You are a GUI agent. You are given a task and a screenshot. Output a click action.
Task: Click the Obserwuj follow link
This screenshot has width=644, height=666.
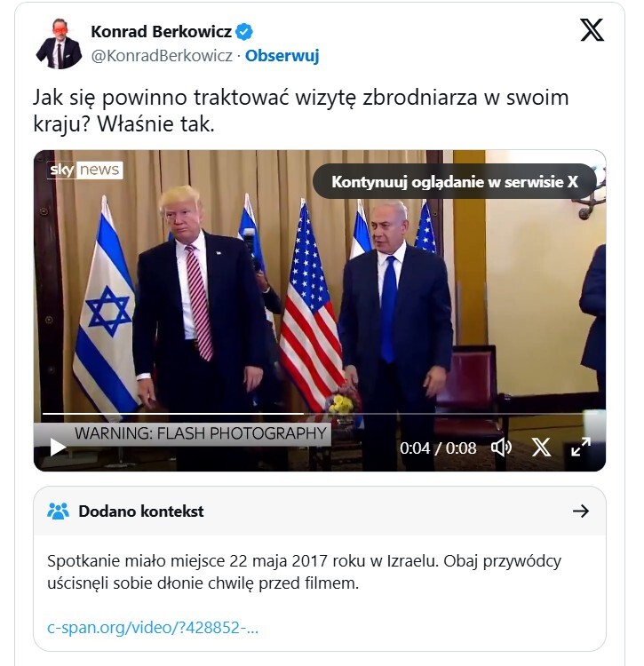click(x=282, y=56)
